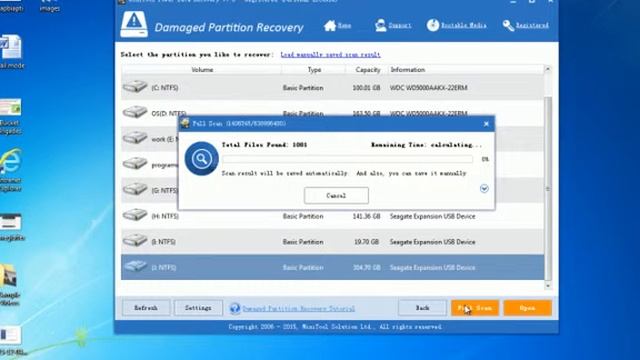The width and height of the screenshot is (640, 360).
Task: Open the Rocket desktop shortcut icon
Action: tap(11, 107)
